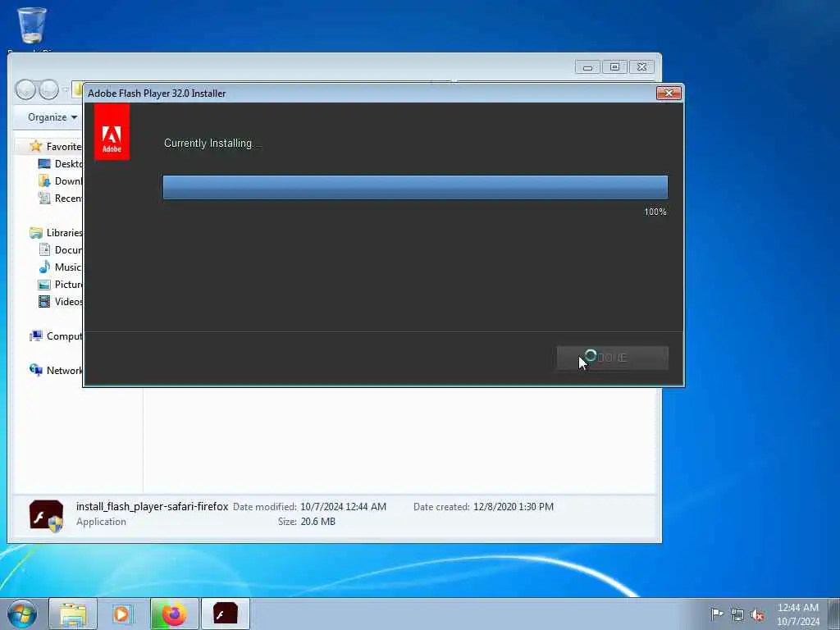This screenshot has height=630, width=840.
Task: Click the Currently Installing status text
Action: pyautogui.click(x=212, y=143)
